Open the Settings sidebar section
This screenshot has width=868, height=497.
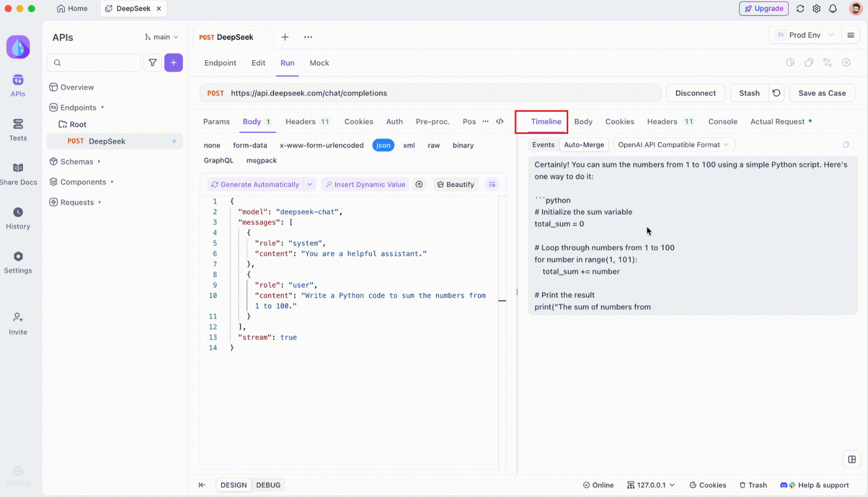(18, 262)
